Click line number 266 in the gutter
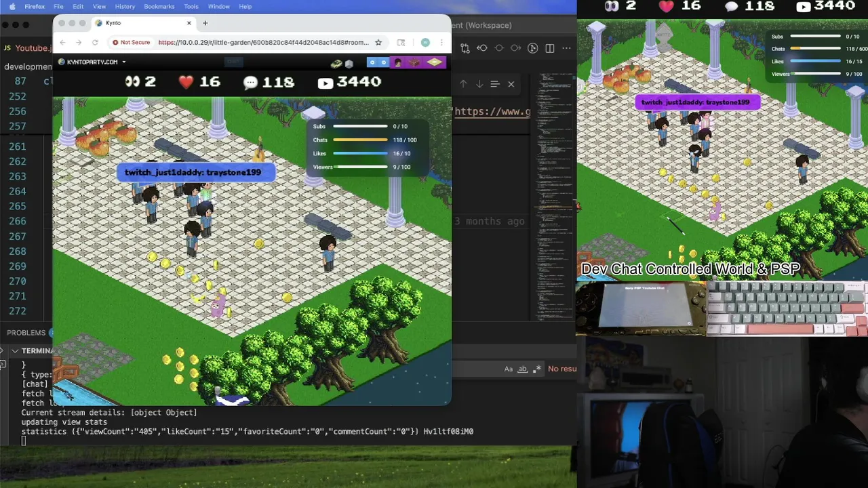868x488 pixels. coord(18,221)
